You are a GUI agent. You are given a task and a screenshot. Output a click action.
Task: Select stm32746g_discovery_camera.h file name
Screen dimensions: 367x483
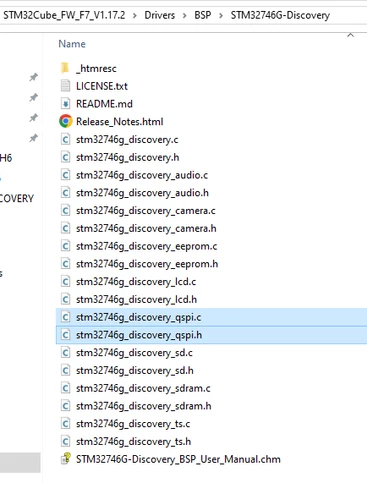point(146,228)
